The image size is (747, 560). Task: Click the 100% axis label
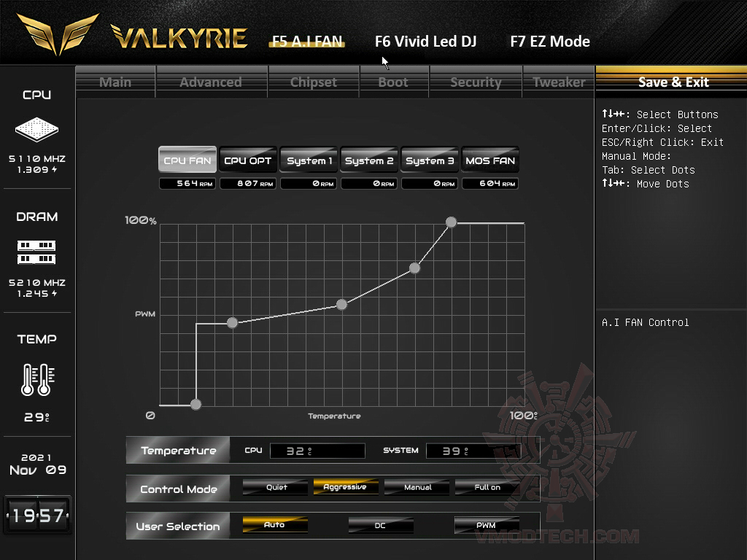[x=141, y=220]
